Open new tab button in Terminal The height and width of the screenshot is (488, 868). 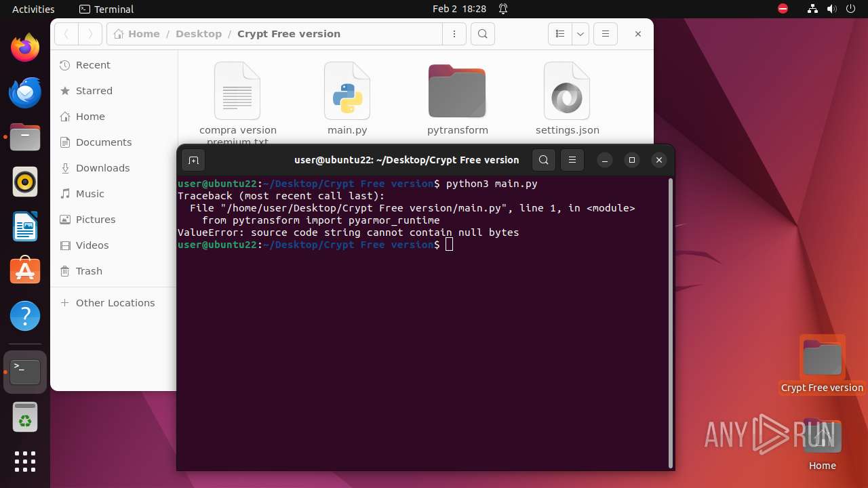point(193,160)
